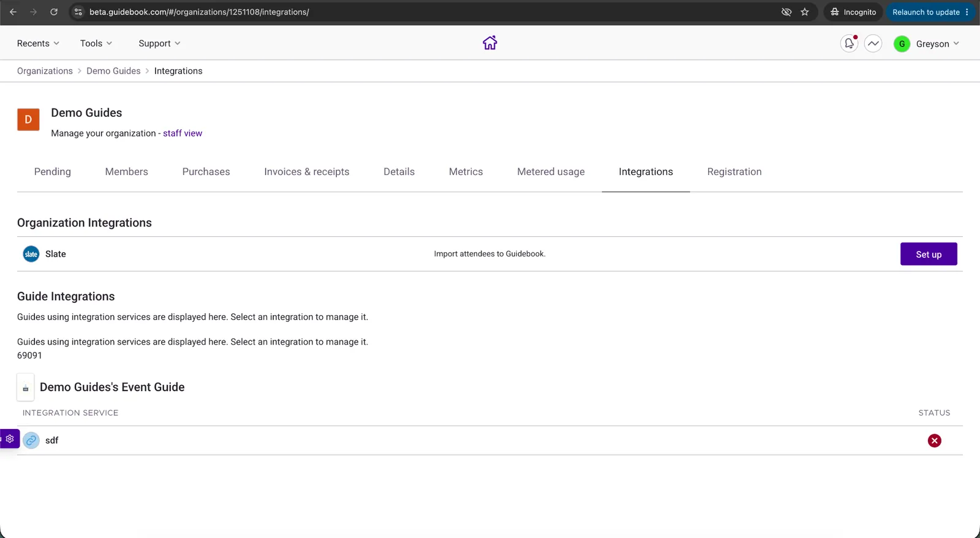This screenshot has height=538, width=980.
Task: Navigate to Demo Guides breadcrumb
Action: coord(113,71)
